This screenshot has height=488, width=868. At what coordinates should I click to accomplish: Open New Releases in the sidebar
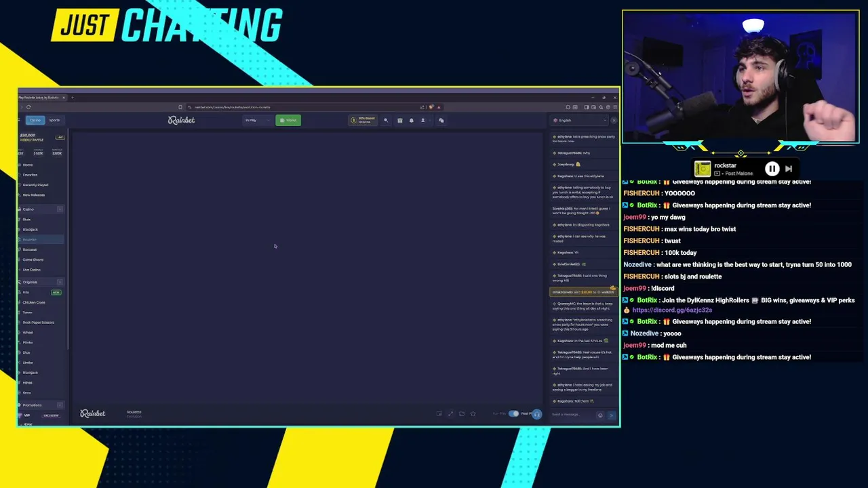click(34, 195)
